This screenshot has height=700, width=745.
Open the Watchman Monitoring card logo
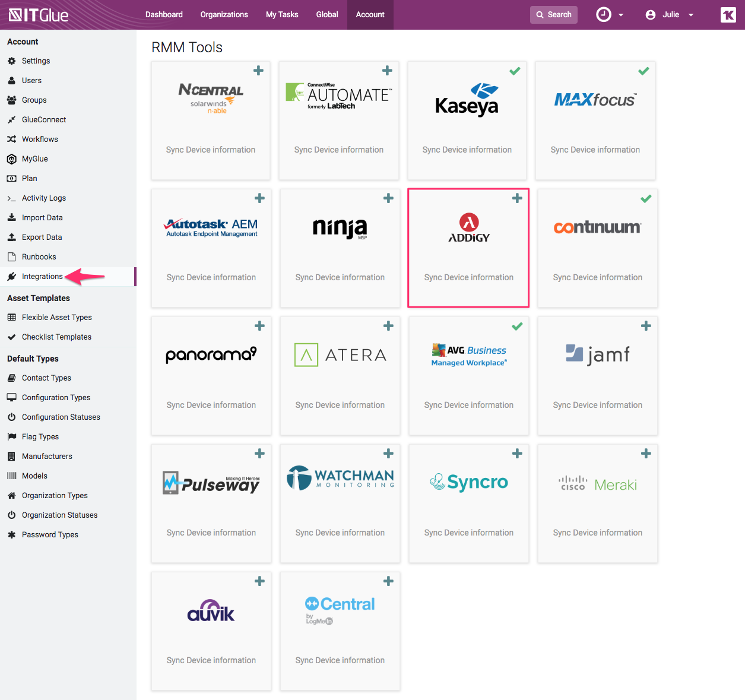point(340,478)
